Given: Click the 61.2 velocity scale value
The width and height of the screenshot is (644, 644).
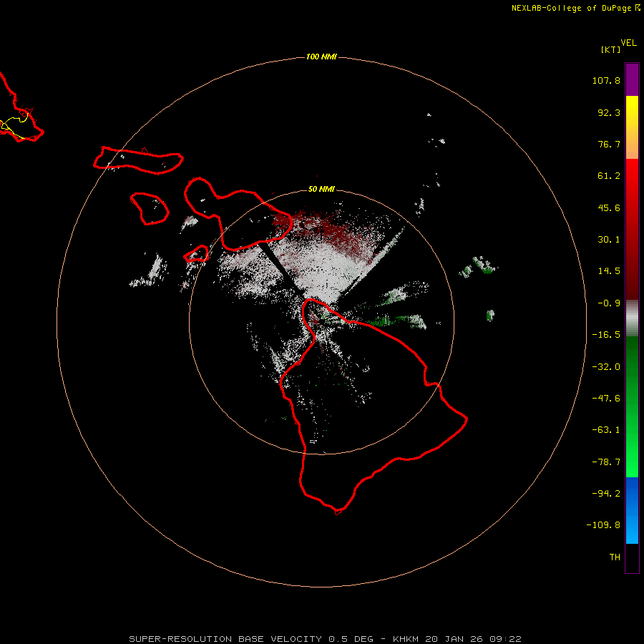Looking at the screenshot, I should click(x=609, y=176).
